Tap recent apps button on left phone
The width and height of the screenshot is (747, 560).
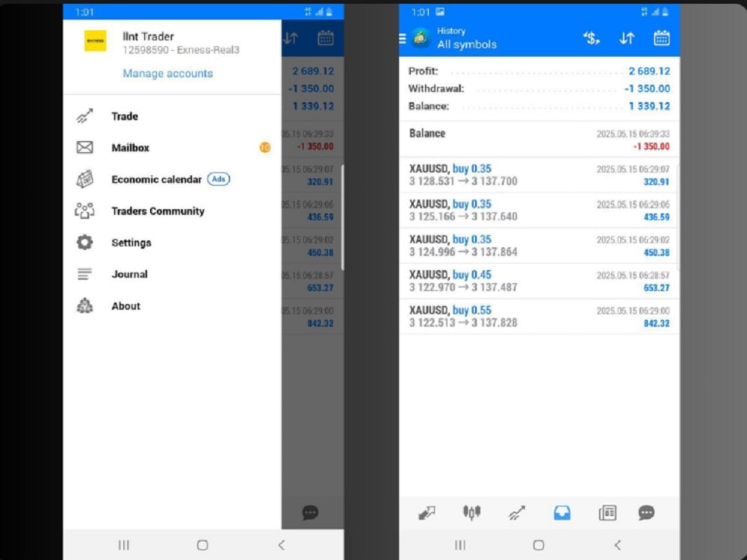tap(124, 545)
